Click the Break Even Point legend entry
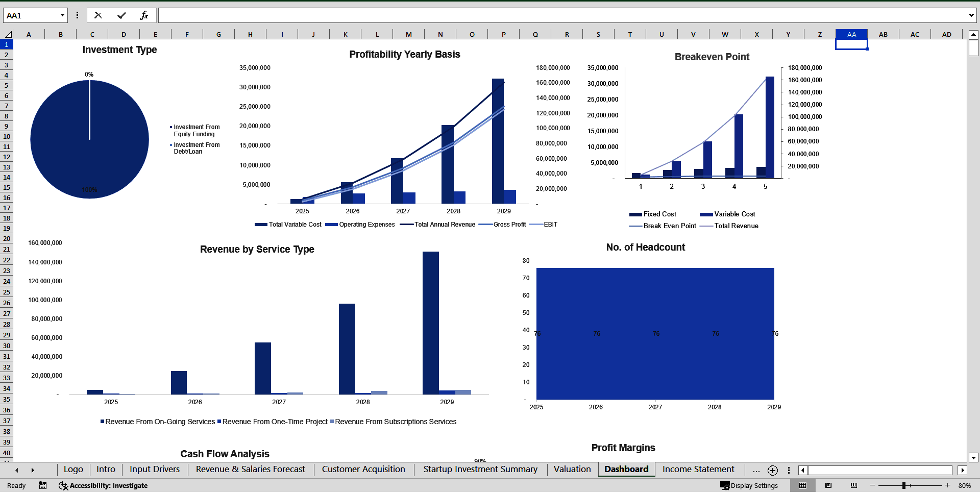Image resolution: width=980 pixels, height=493 pixels. [x=663, y=226]
